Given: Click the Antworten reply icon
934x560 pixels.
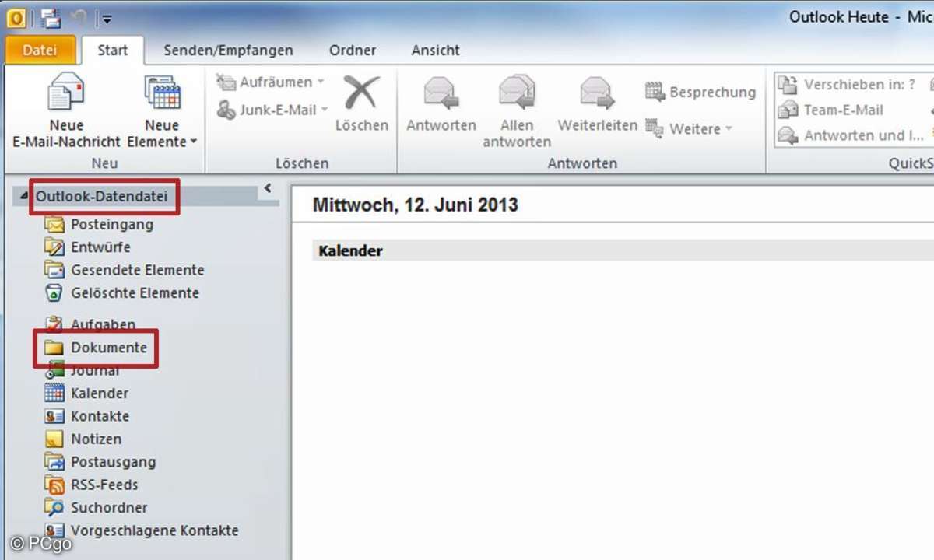Looking at the screenshot, I should point(441,95).
